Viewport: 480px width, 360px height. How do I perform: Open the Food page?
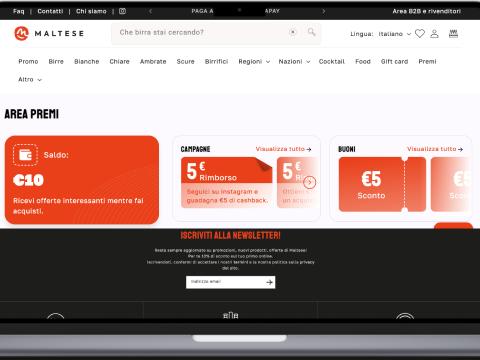coord(363,62)
